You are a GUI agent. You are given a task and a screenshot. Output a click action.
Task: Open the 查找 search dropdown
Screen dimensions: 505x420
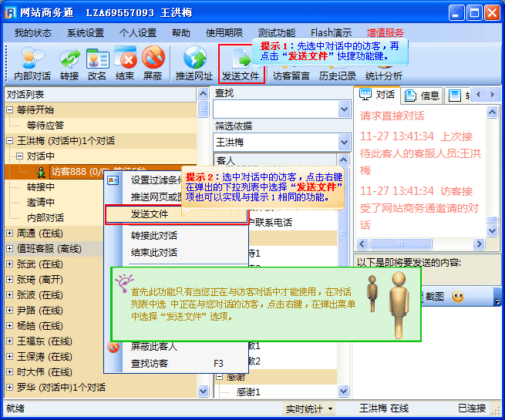[344, 110]
